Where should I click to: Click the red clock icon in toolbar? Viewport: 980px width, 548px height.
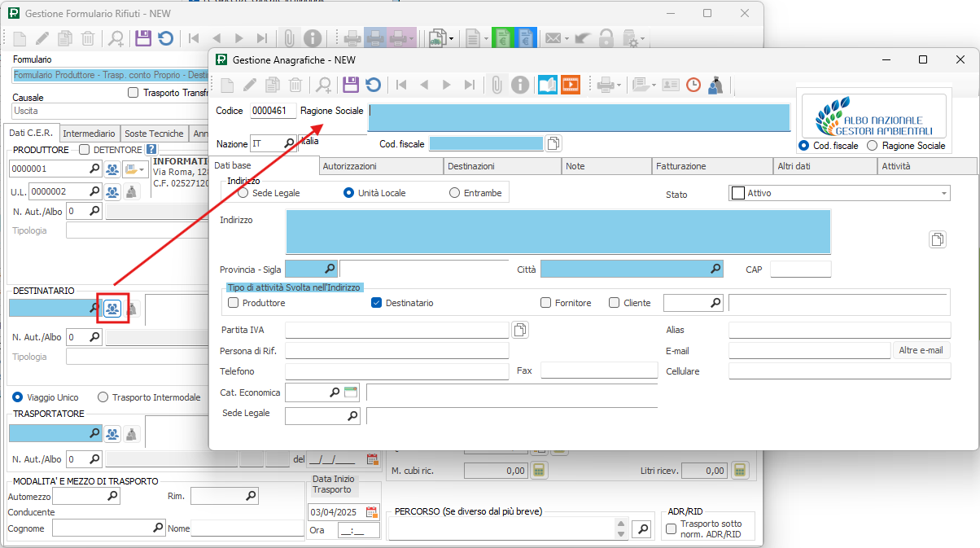coord(693,85)
